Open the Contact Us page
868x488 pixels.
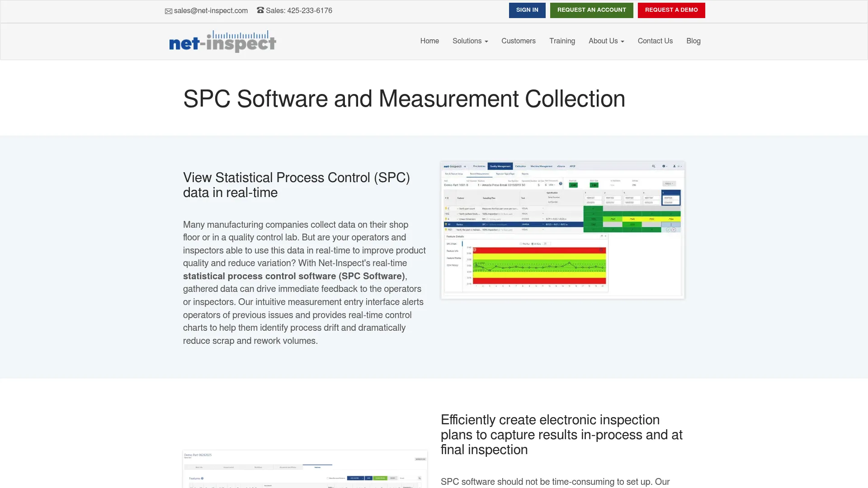click(x=655, y=41)
